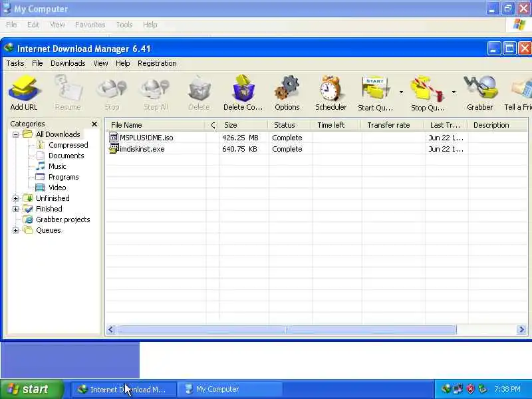Viewport: 532px width, 399px height.
Task: Click the MSPLUS!DME.iso file icon
Action: tap(114, 138)
